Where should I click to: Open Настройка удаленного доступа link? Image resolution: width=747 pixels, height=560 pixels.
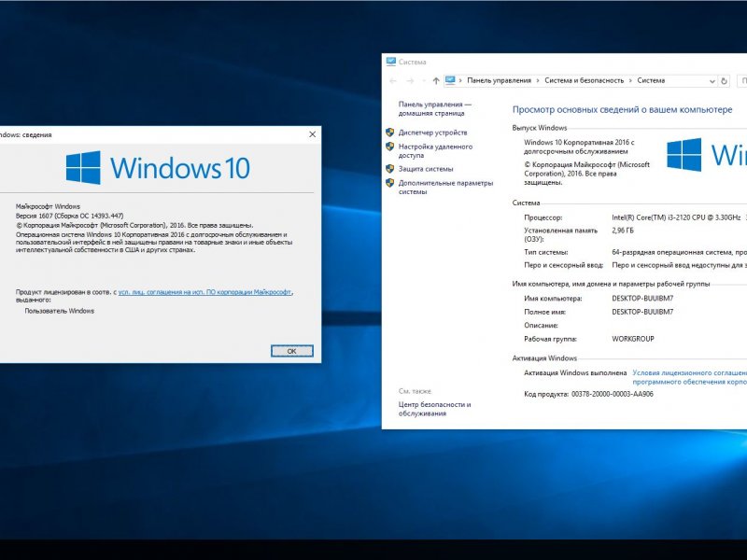(x=435, y=150)
